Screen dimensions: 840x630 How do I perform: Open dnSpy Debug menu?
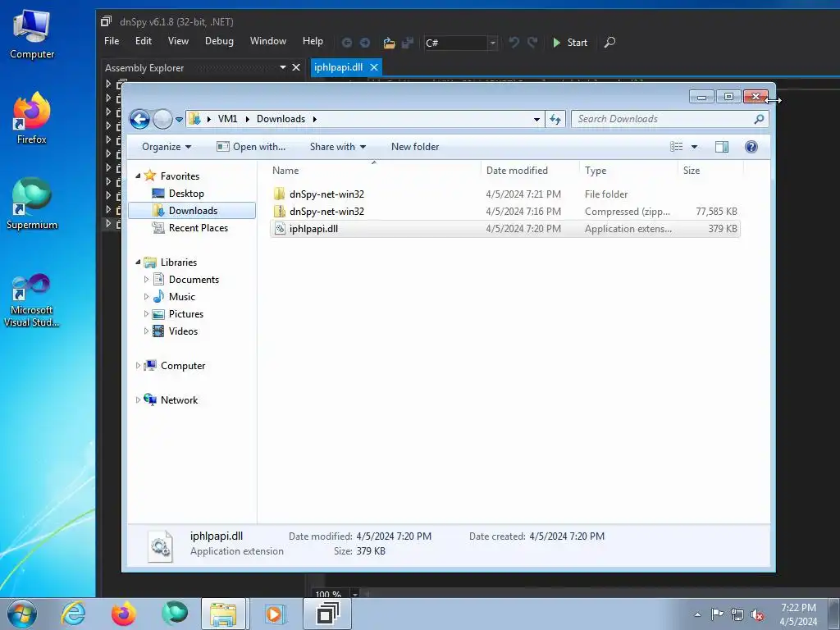pyautogui.click(x=219, y=41)
